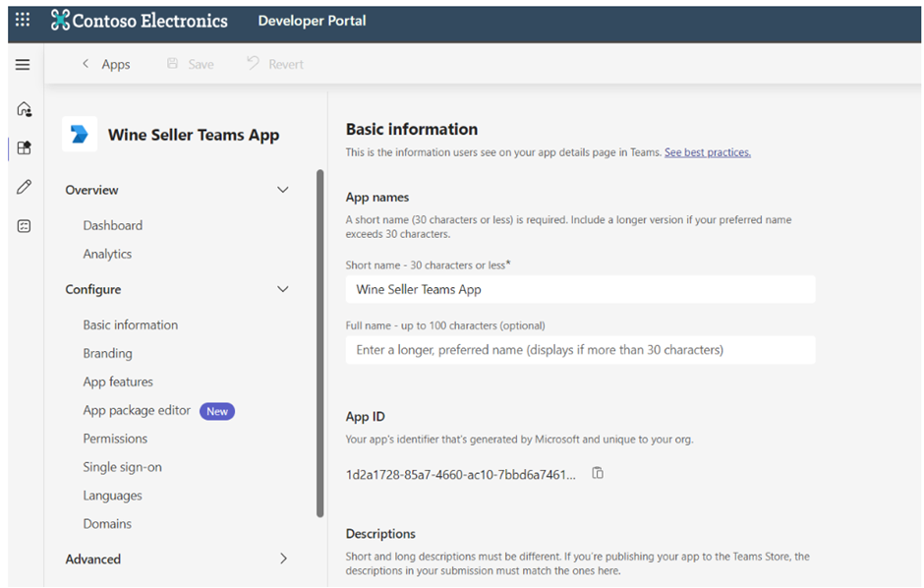This screenshot has width=924, height=588.
Task: Click the left navigation scrollbar
Action: (320, 343)
